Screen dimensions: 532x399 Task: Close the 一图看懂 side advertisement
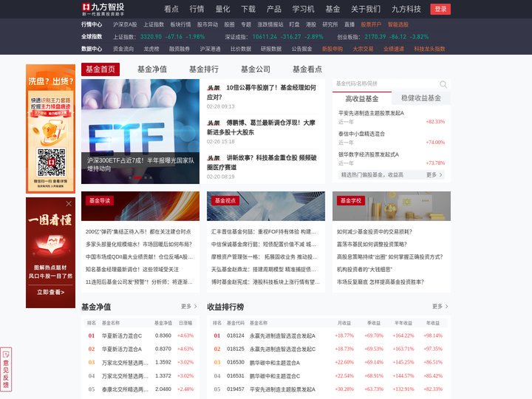point(69,204)
